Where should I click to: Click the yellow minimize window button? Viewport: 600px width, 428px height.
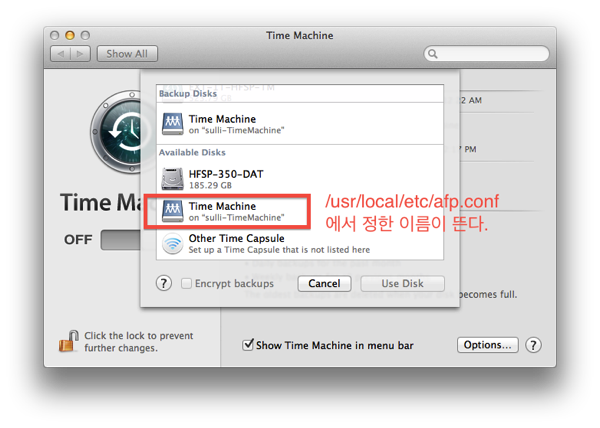(x=70, y=36)
